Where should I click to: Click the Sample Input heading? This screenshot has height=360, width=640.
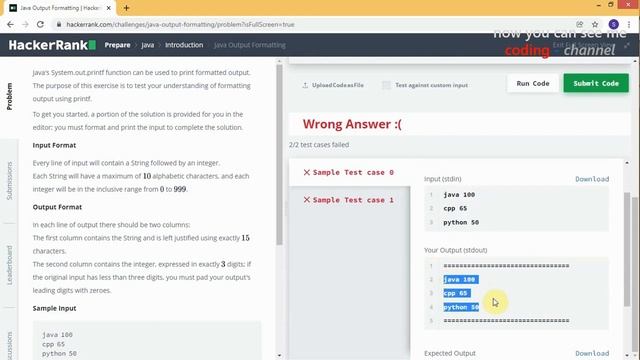point(54,309)
